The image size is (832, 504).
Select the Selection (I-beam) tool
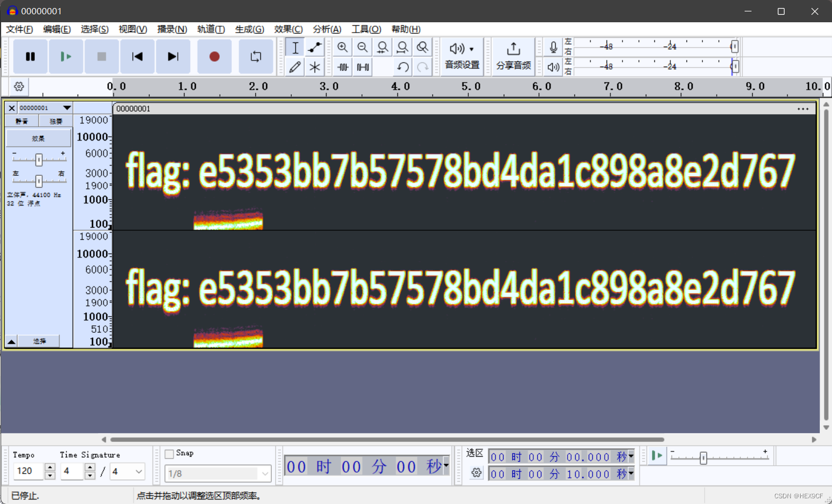point(295,47)
